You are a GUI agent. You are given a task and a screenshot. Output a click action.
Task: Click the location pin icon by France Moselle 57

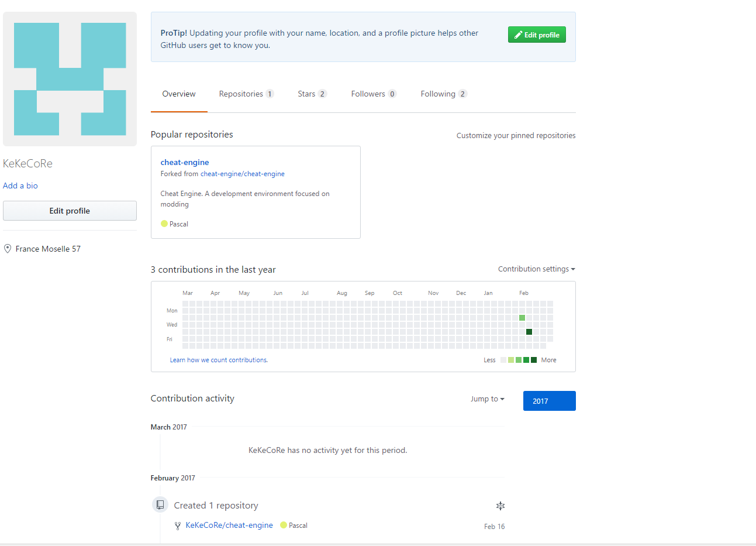(8, 249)
